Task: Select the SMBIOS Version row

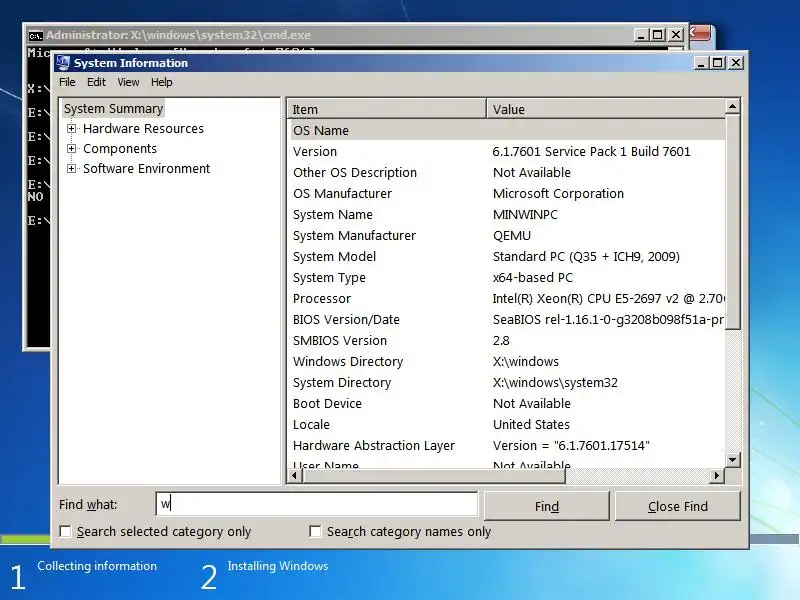Action: 507,340
